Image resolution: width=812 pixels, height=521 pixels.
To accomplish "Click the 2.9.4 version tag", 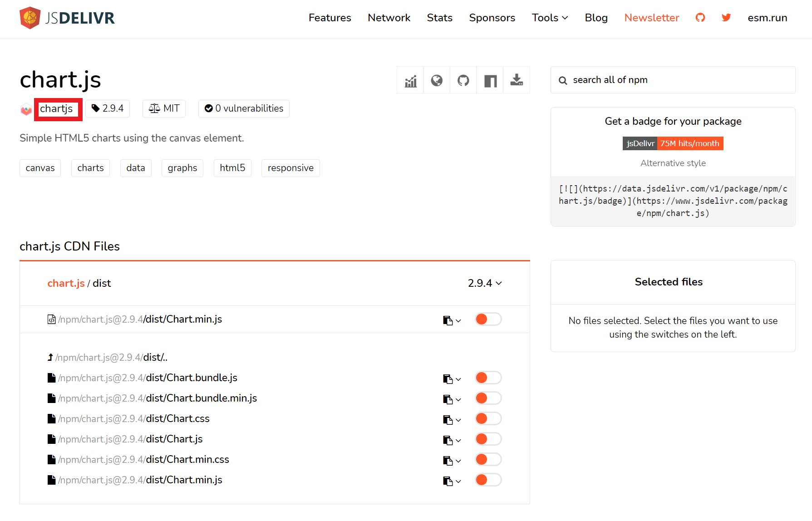I will point(108,108).
